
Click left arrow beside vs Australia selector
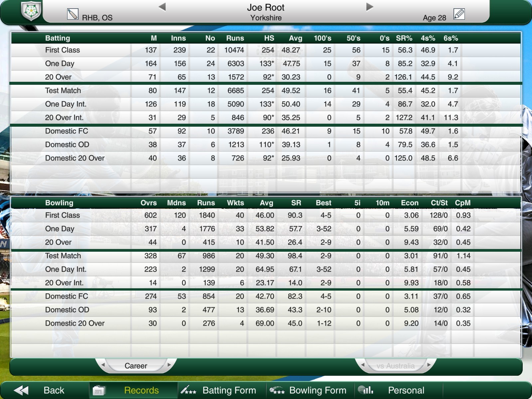click(x=363, y=365)
